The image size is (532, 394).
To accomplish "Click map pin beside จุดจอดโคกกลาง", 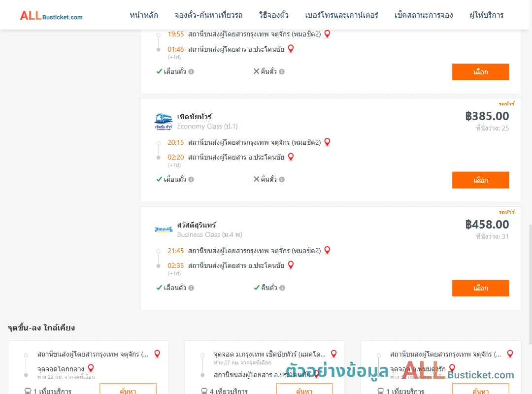I will click(91, 368).
